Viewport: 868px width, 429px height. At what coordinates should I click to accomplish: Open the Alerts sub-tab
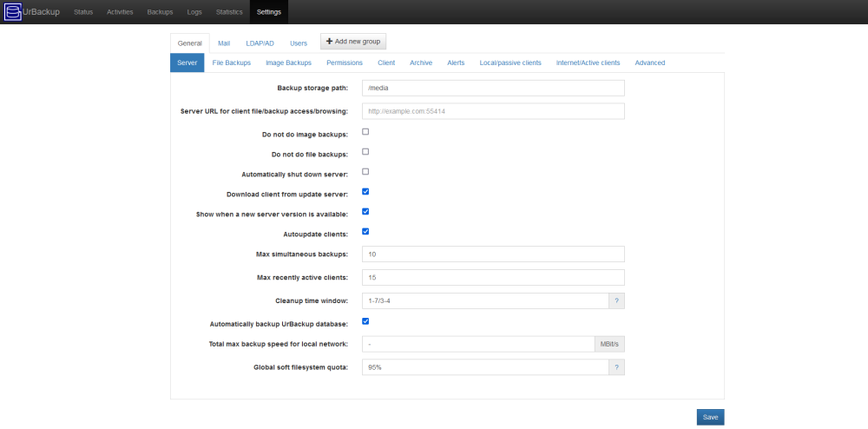457,63
